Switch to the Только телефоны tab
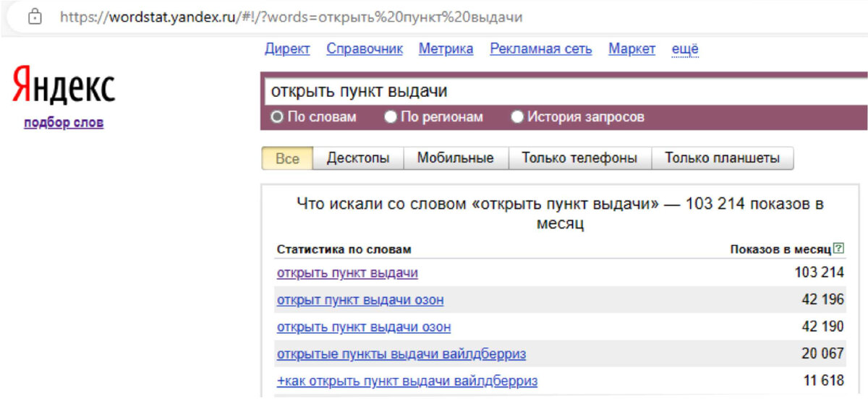The height and width of the screenshot is (399, 868). click(580, 158)
